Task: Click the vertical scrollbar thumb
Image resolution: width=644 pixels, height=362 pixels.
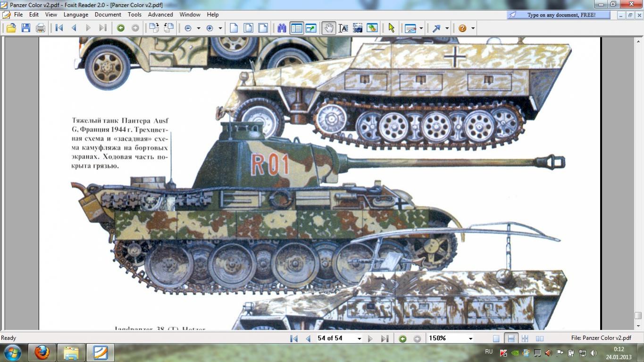Action: click(638, 316)
